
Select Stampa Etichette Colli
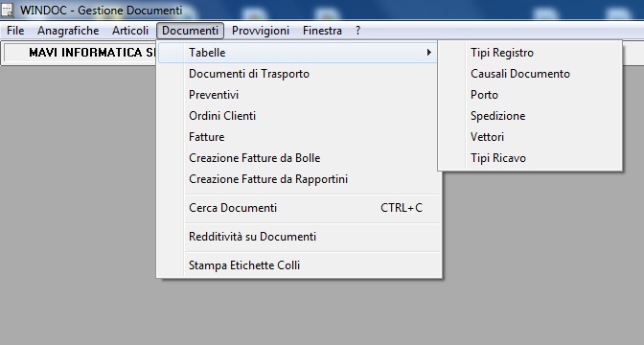(x=299, y=265)
